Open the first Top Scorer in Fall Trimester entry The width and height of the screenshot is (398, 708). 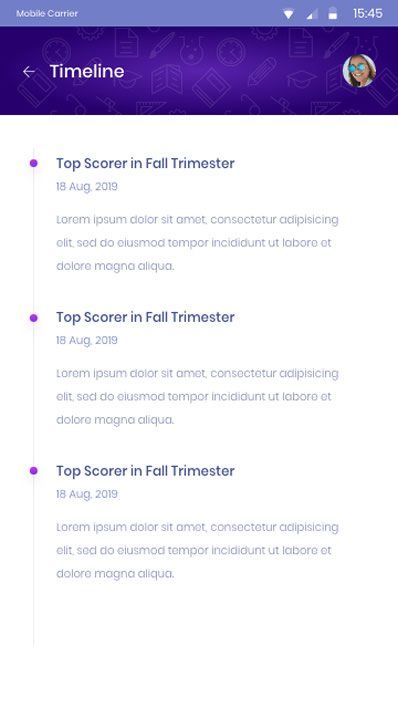[145, 163]
